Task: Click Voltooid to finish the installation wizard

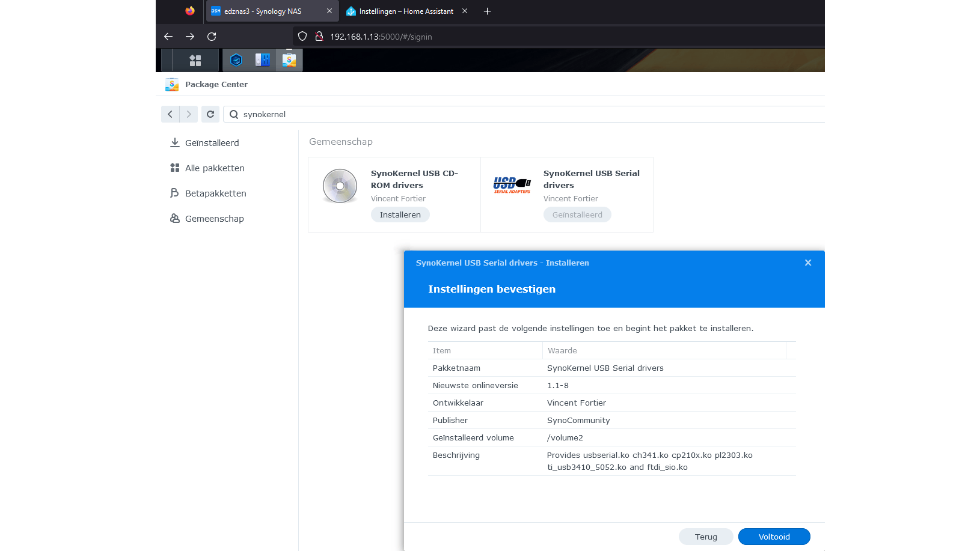Action: pyautogui.click(x=774, y=537)
